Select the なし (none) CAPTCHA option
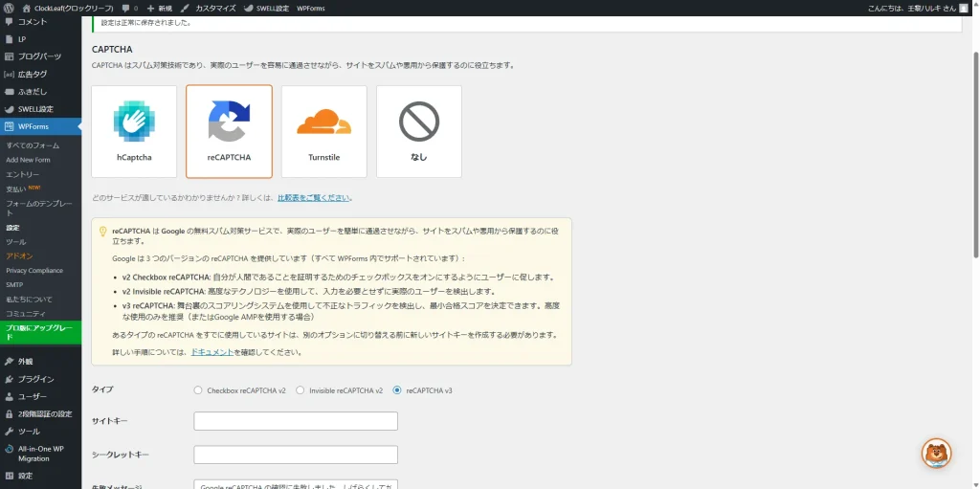 point(418,131)
